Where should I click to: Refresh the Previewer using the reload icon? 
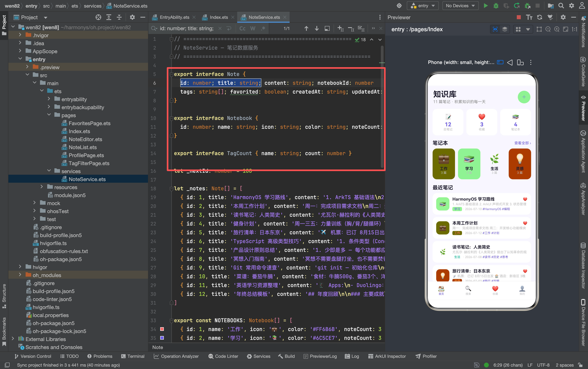click(x=539, y=17)
